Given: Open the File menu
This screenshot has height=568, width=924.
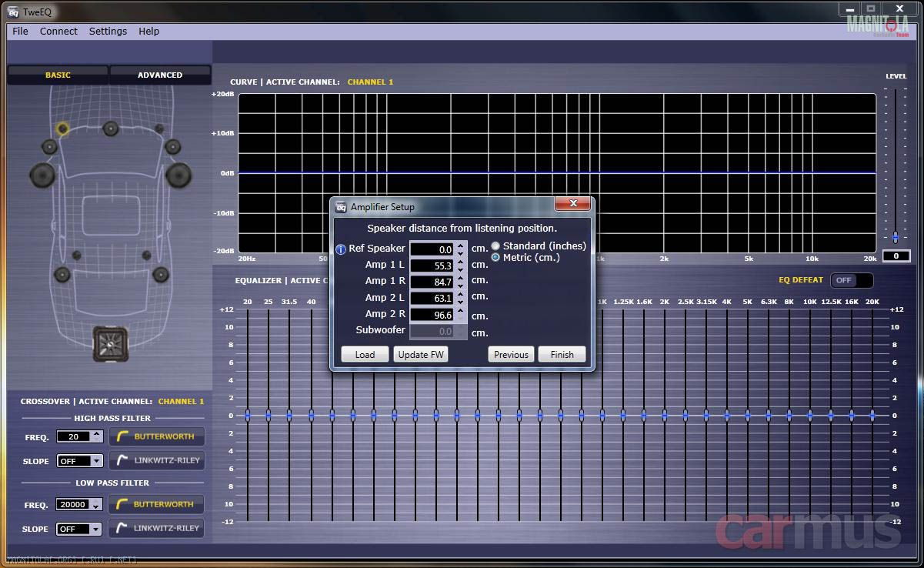Looking at the screenshot, I should (x=20, y=31).
